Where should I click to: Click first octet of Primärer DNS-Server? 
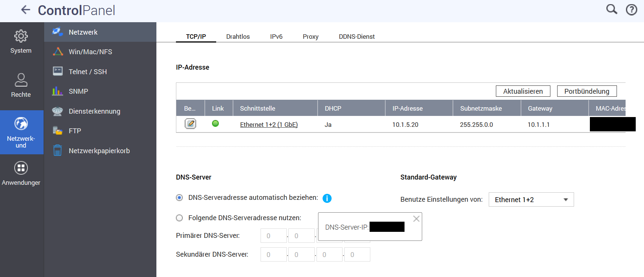[x=274, y=236]
